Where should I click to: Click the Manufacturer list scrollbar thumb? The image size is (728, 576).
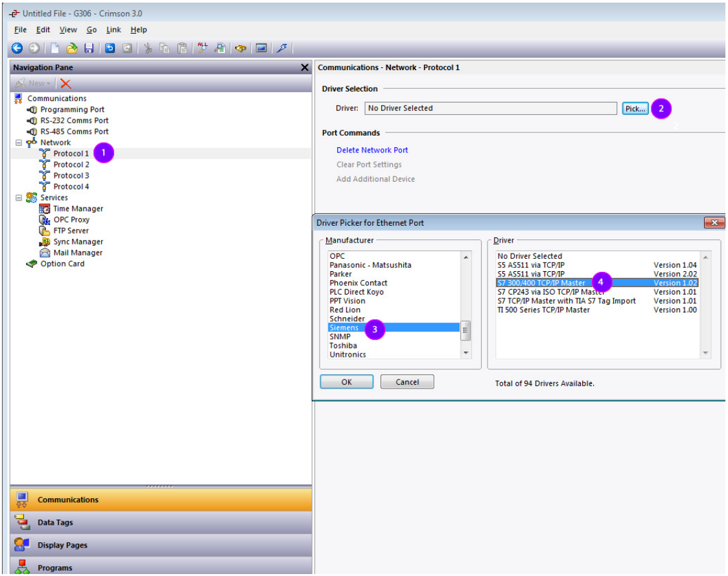[x=465, y=331]
